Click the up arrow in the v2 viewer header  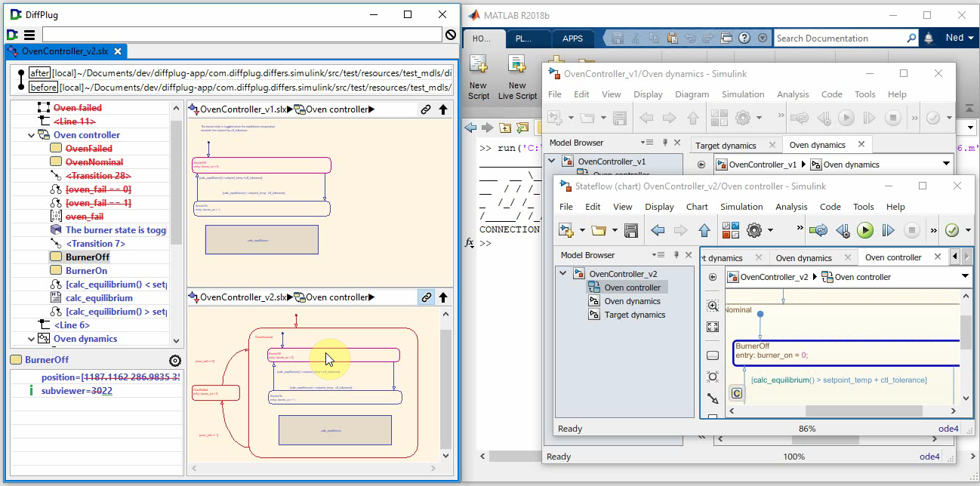443,297
